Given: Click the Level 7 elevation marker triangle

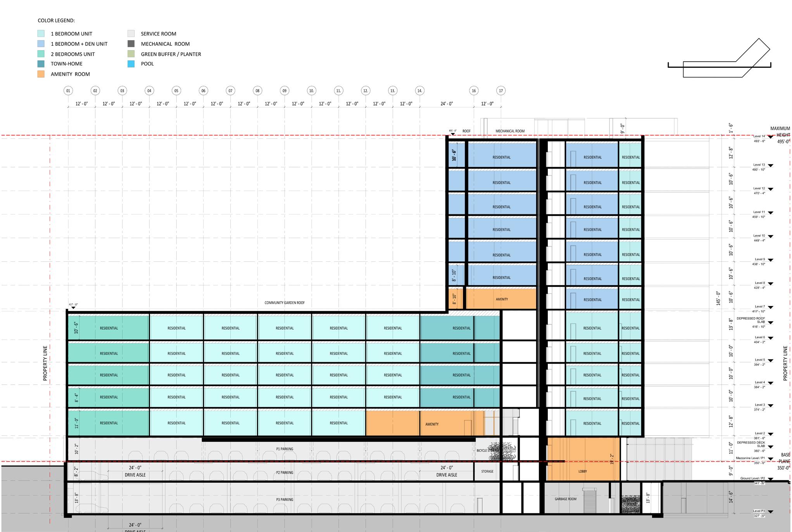Looking at the screenshot, I should coord(770,307).
